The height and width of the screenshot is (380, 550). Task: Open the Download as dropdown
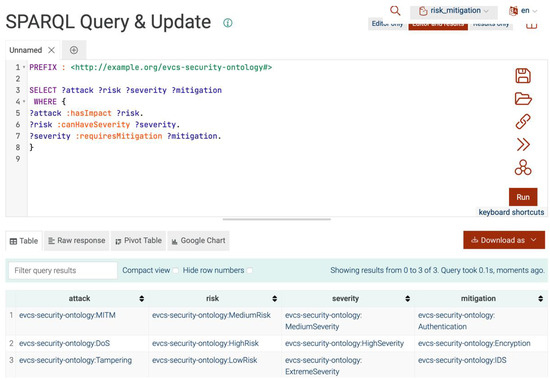click(504, 240)
